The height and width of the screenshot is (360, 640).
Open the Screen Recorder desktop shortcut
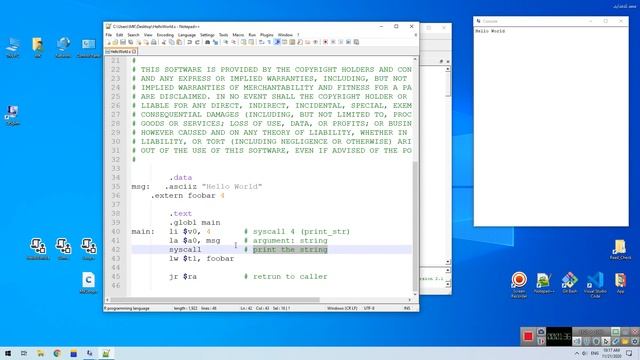[519, 284]
